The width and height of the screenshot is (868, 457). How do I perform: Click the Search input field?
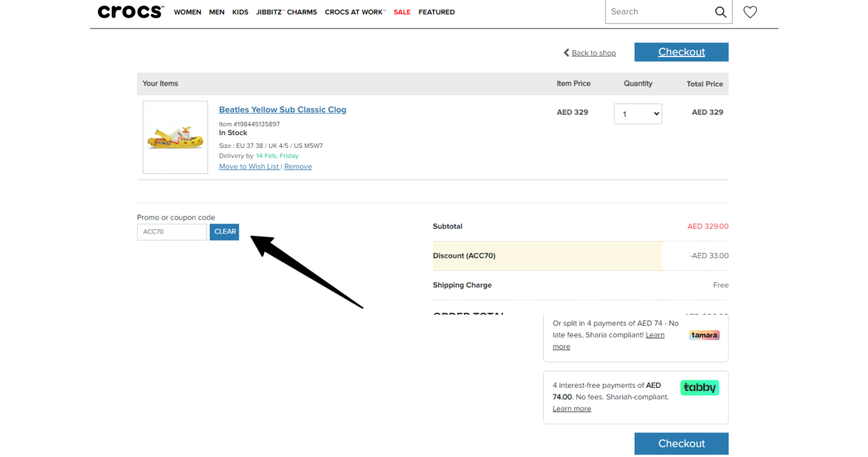(659, 12)
